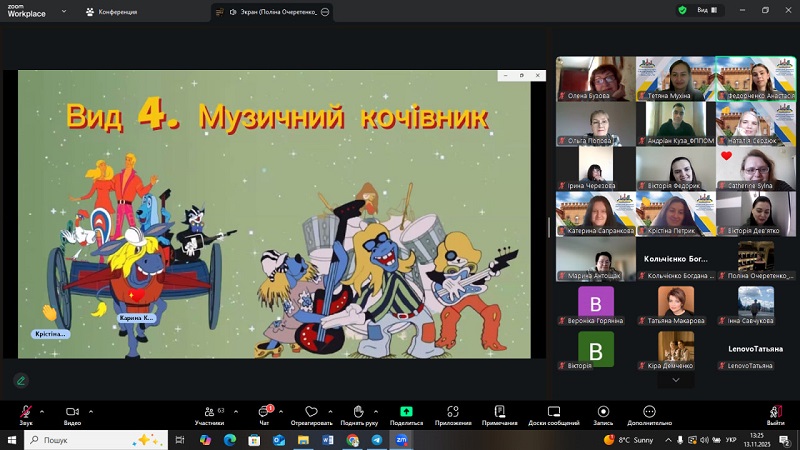Expand the video options arrow next to Видео
This screenshot has height=450, width=800.
click(x=91, y=410)
